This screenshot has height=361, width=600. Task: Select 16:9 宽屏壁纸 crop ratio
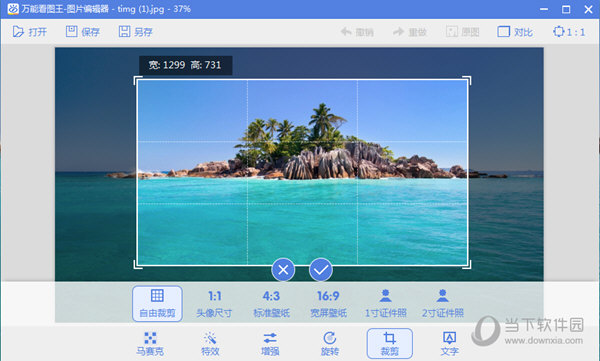(x=328, y=304)
